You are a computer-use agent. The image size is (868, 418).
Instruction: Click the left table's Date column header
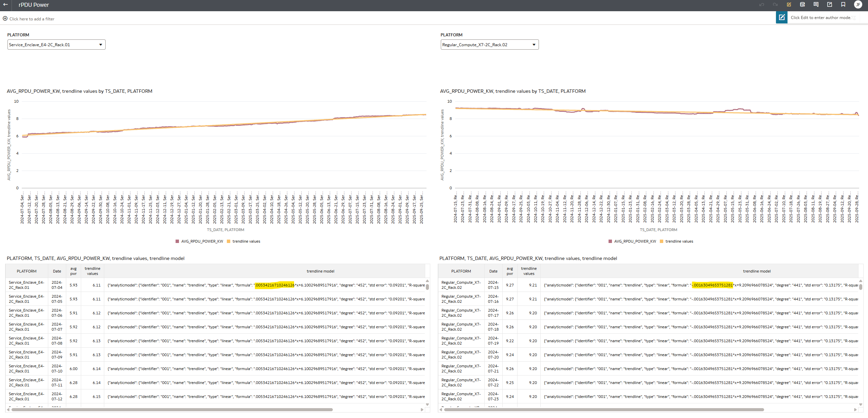coord(57,271)
